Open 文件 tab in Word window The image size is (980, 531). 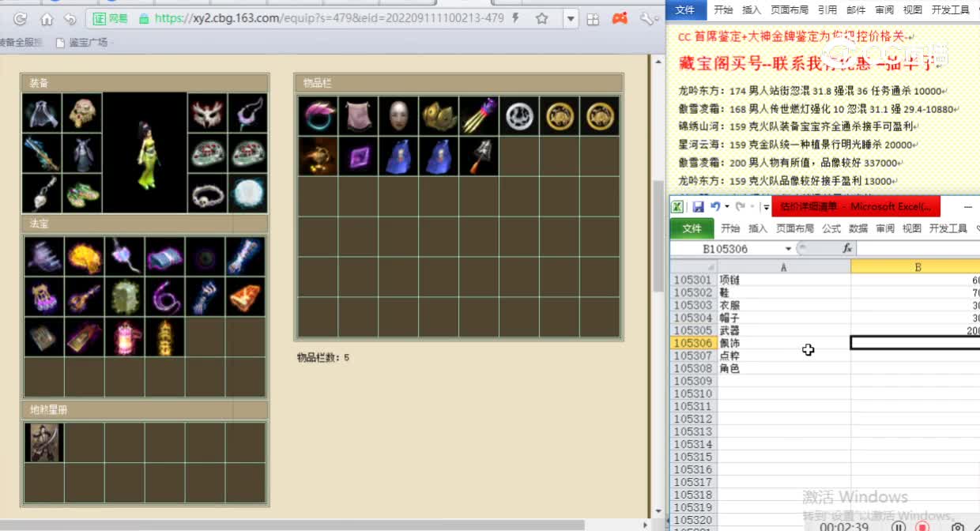[685, 9]
